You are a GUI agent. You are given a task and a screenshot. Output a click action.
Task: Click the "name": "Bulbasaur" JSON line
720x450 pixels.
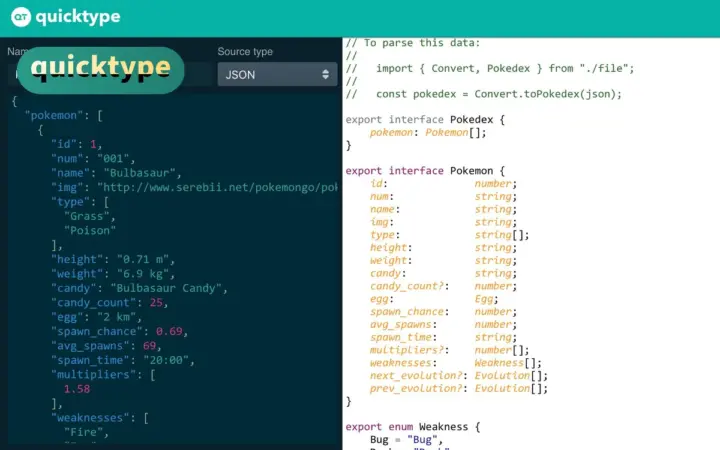[x=116, y=173]
